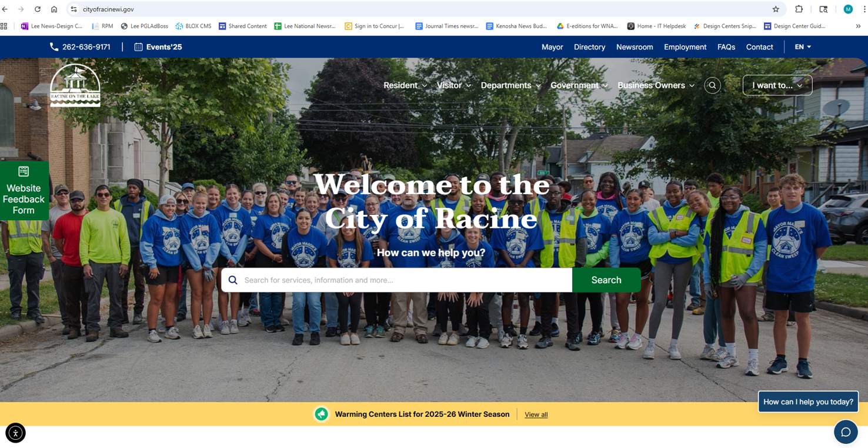
Task: Open the Employment menu item
Action: point(685,47)
